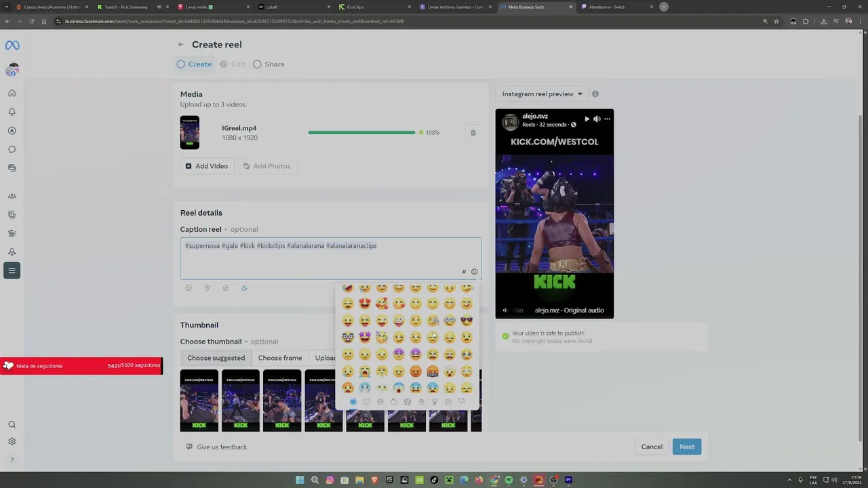Switch to the Choose suggested tab
Viewport: 868px width, 488px height.
(216, 358)
